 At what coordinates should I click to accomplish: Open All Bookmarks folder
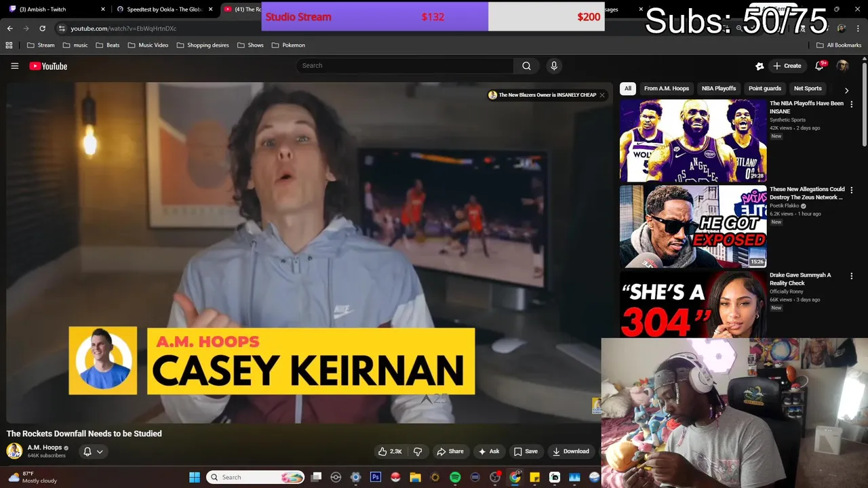[x=839, y=45]
